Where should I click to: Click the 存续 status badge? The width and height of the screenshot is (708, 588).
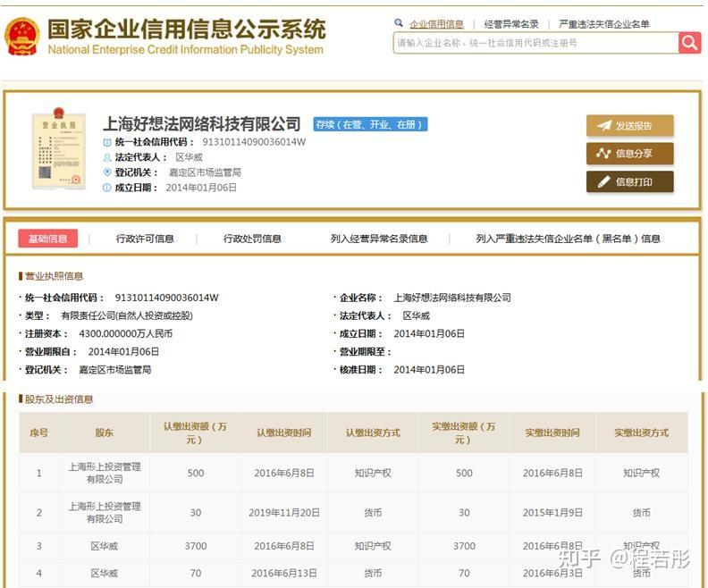coord(370,124)
